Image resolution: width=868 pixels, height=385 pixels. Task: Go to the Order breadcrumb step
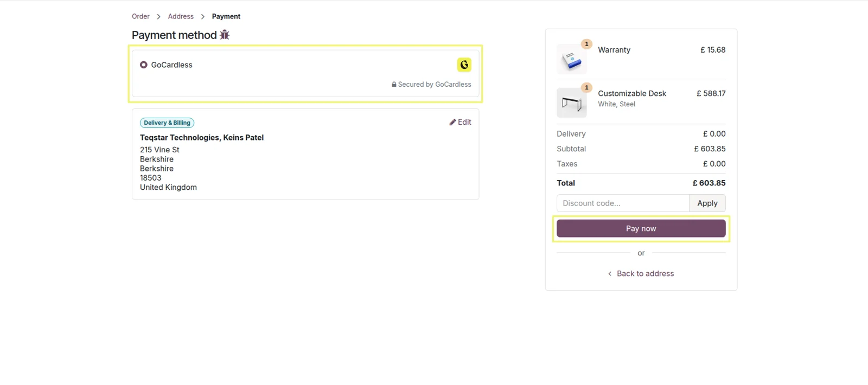pos(141,16)
